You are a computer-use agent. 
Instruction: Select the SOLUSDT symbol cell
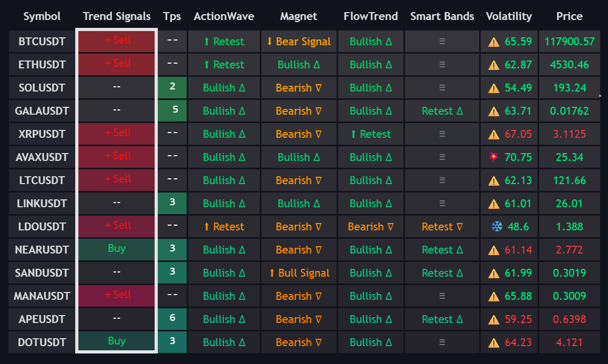pos(42,88)
